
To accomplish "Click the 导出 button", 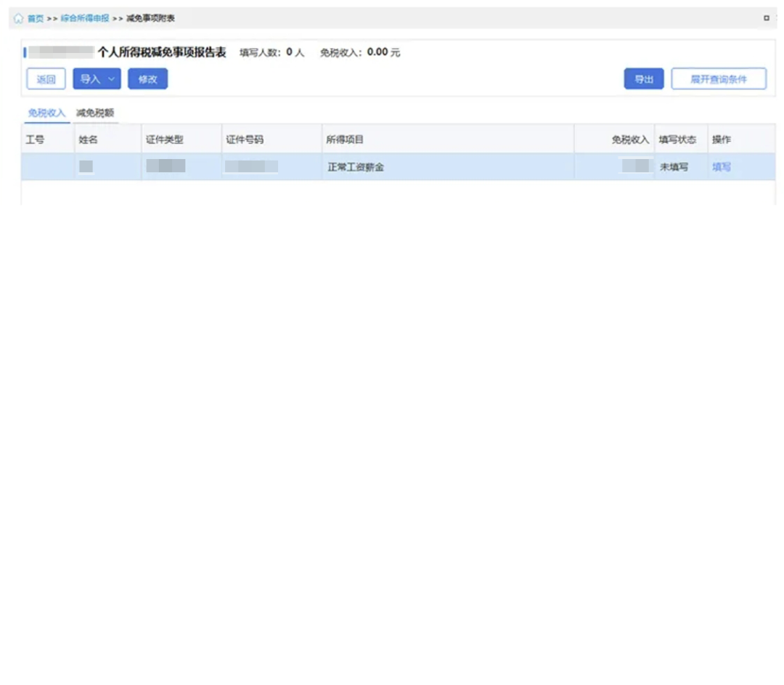I will pos(643,79).
